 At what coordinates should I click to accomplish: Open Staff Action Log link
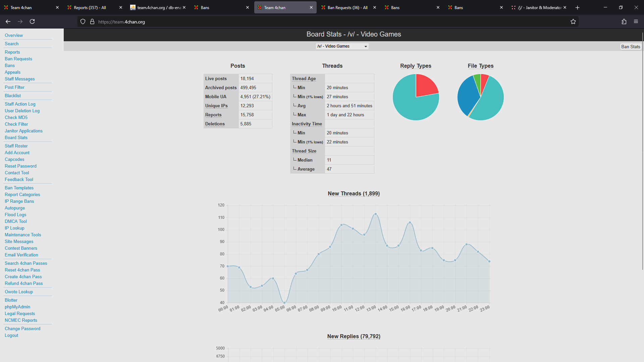[x=20, y=104]
